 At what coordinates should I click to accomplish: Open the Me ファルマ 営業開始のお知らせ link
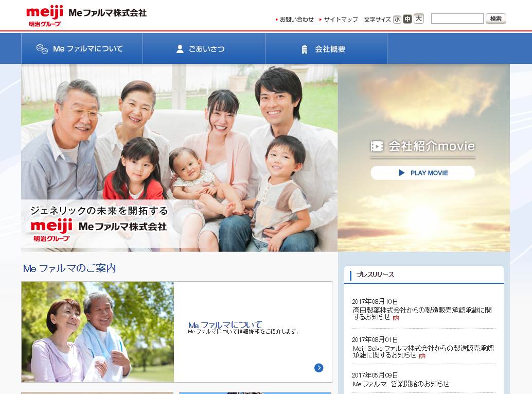401,384
